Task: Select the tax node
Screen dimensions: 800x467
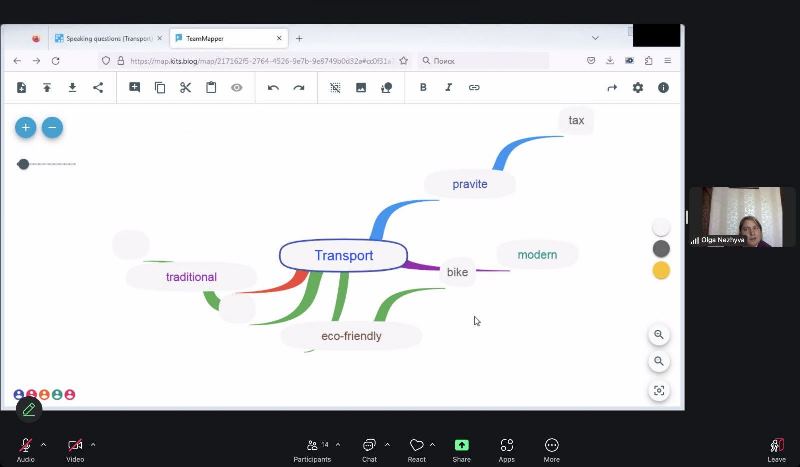Action: coord(576,120)
